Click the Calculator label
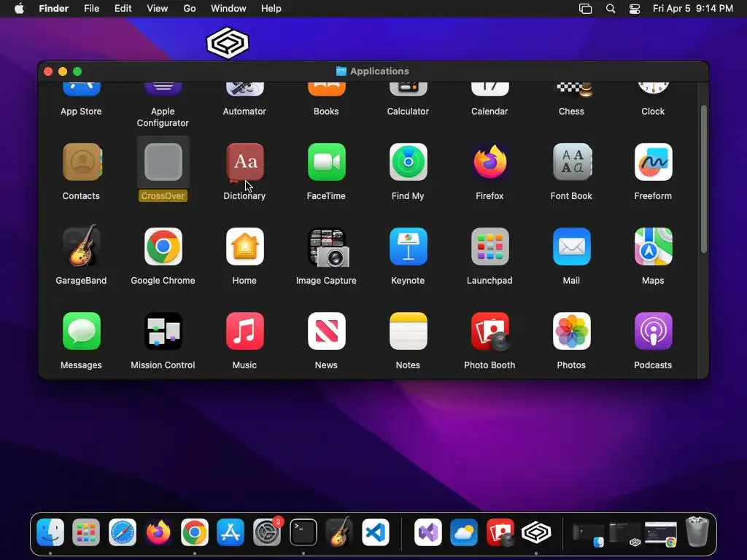 pyautogui.click(x=408, y=112)
